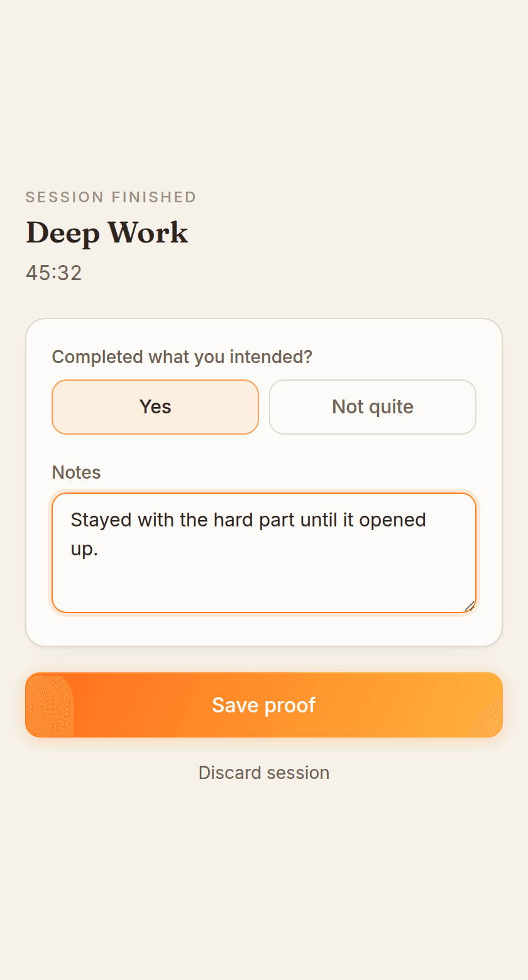Click the Notes field label
Image resolution: width=528 pixels, height=980 pixels.
(x=76, y=472)
